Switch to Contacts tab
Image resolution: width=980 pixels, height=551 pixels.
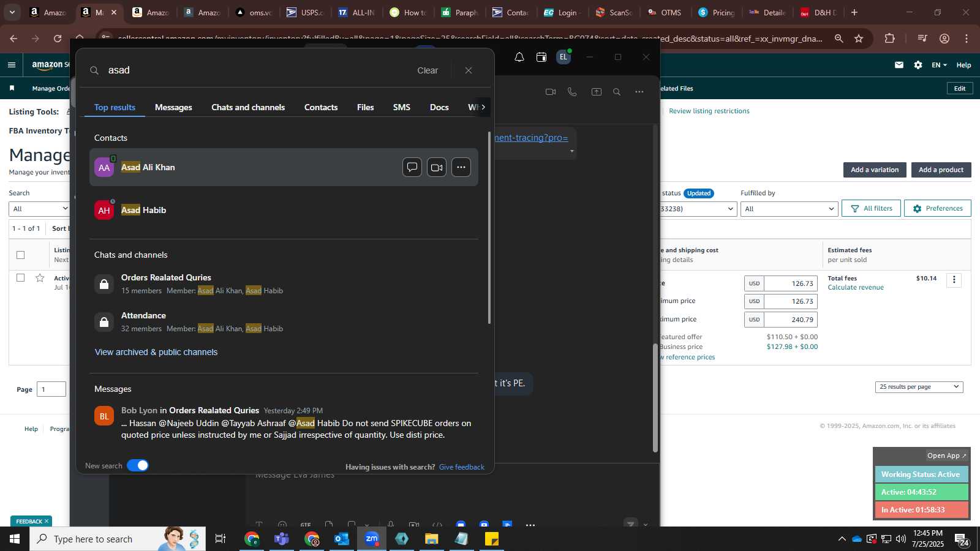coord(321,107)
